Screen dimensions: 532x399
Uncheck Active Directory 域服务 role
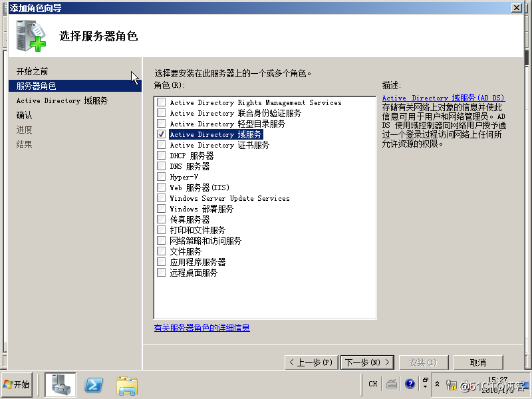point(162,134)
